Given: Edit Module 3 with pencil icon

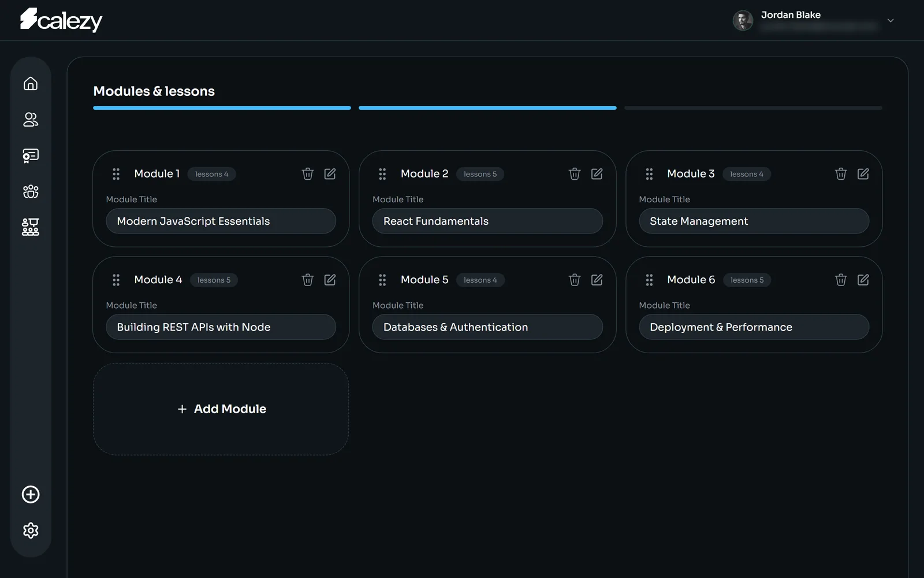Looking at the screenshot, I should click(x=863, y=174).
